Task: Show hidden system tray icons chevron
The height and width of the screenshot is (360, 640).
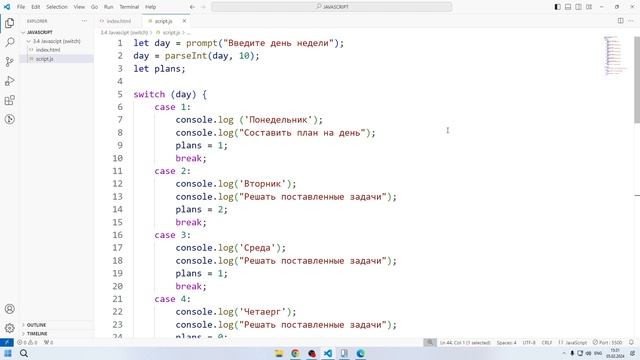Action: tap(564, 353)
